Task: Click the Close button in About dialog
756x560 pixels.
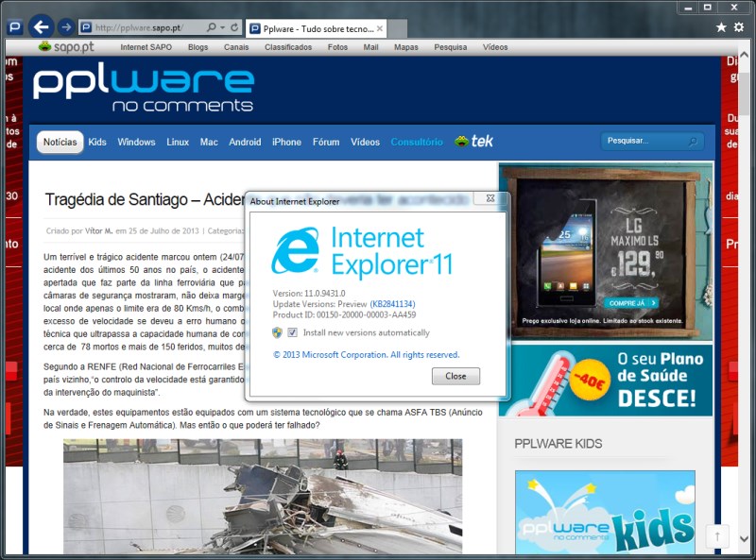Action: 455,376
